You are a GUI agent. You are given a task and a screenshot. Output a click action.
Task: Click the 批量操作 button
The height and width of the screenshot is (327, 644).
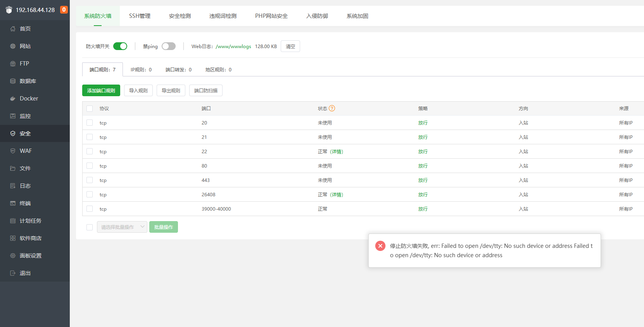point(164,227)
